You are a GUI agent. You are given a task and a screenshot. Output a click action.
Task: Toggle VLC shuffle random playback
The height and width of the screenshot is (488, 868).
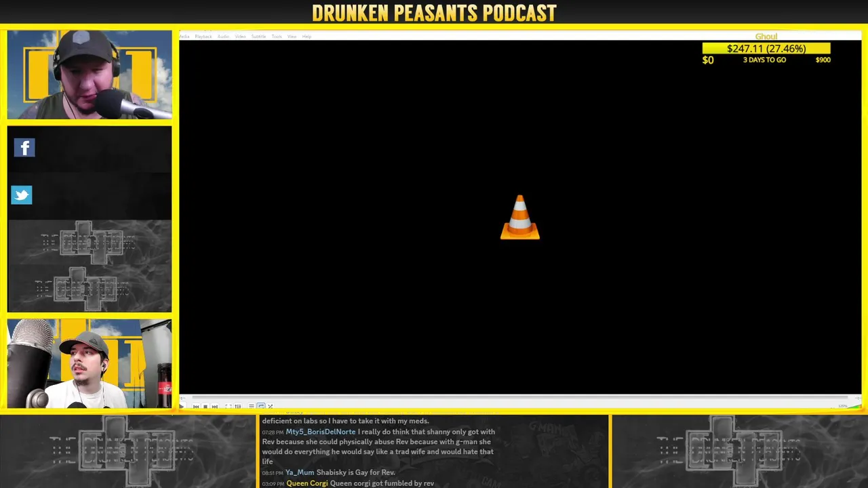click(270, 407)
